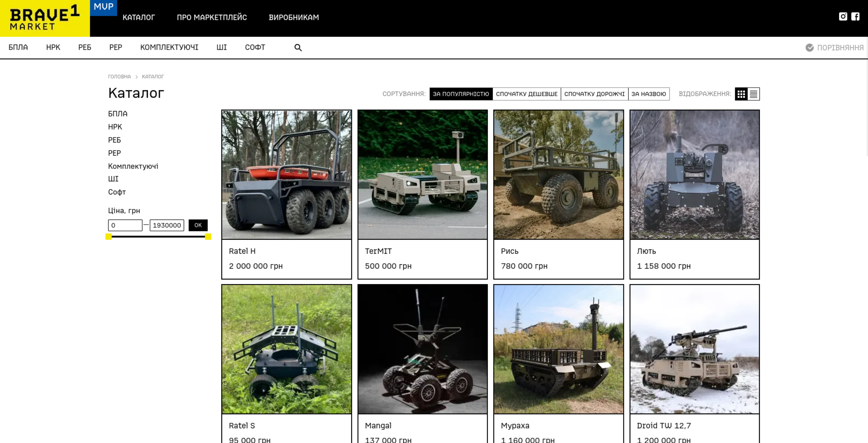The image size is (868, 443).
Task: Click the maximum price input field
Action: pyautogui.click(x=167, y=225)
